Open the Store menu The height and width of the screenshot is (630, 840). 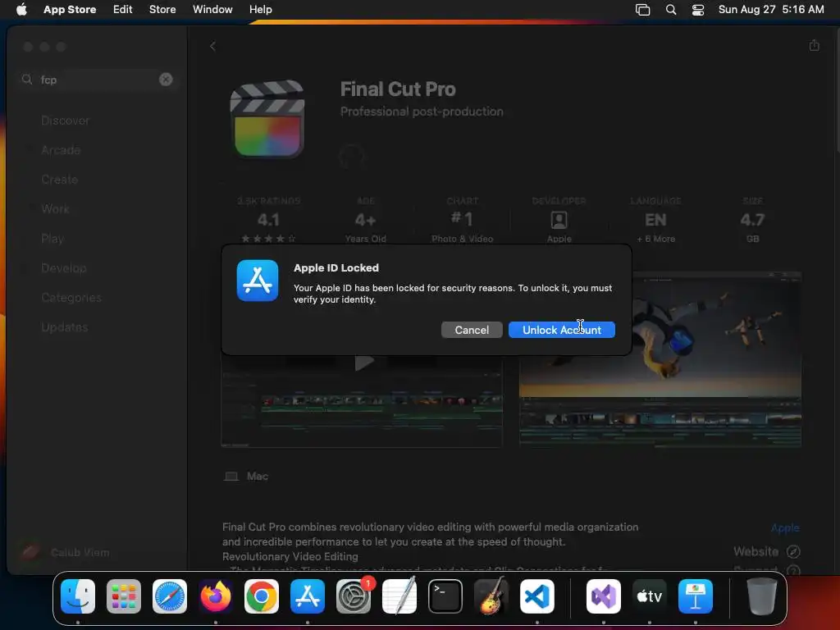pyautogui.click(x=162, y=9)
